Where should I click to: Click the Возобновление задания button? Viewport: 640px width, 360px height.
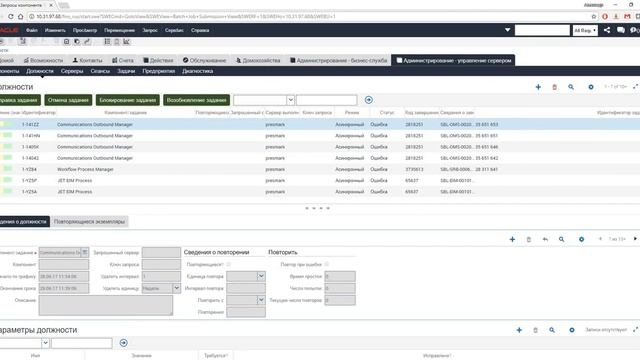[x=196, y=100]
